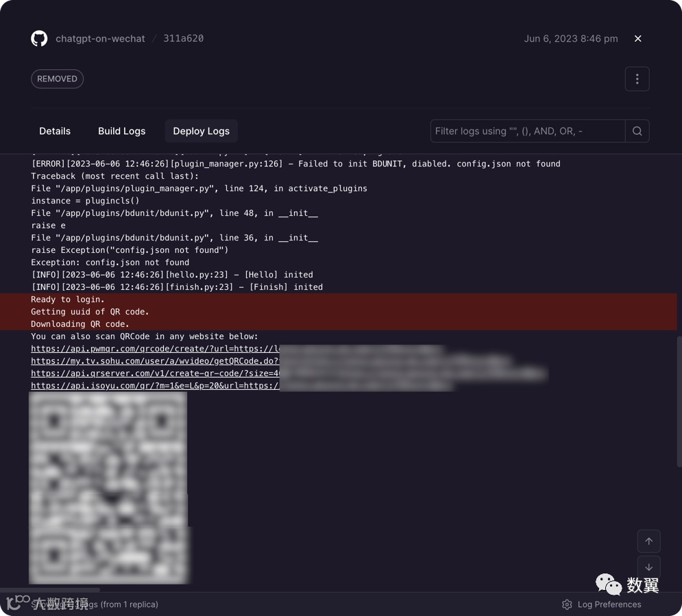
Task: Click the 'instance = plugincls()' line
Action: (85, 201)
